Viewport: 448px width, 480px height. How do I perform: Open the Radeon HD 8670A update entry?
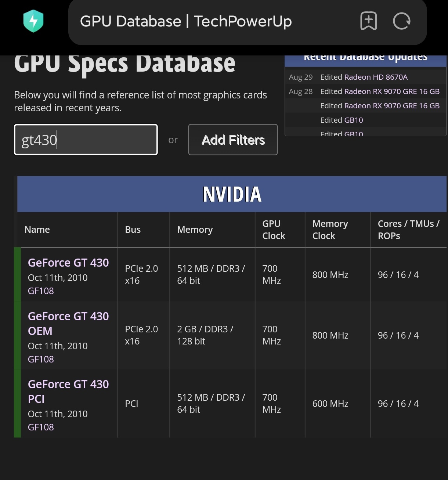[x=364, y=77]
